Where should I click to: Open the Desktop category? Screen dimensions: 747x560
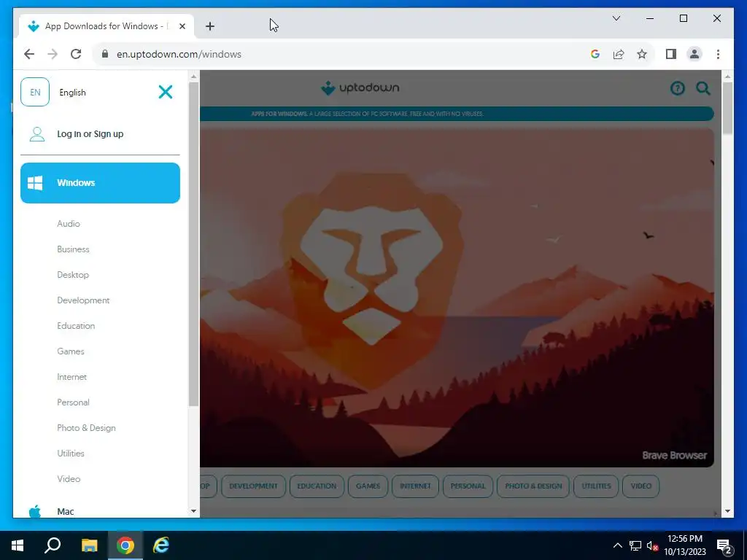73,275
